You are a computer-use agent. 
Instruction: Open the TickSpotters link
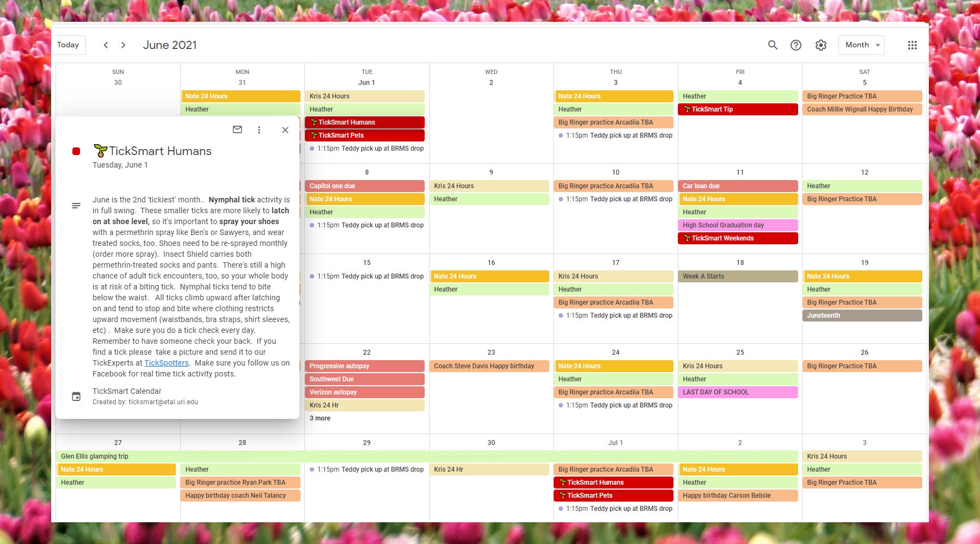[166, 363]
